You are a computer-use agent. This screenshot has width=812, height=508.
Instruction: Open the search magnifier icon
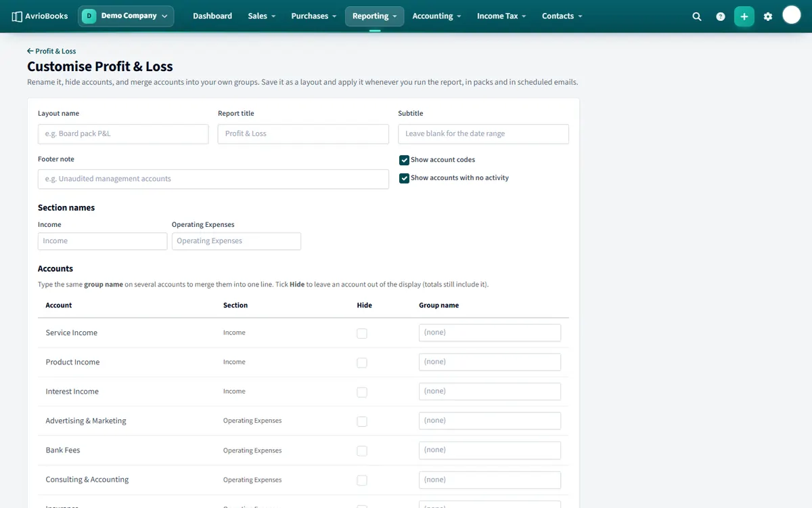[x=697, y=16]
